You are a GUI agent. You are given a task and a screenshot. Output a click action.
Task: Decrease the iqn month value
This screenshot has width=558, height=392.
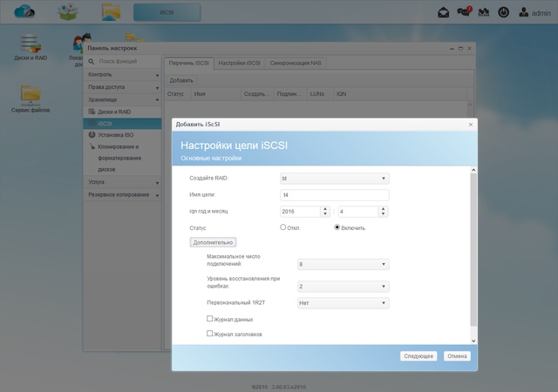[383, 214]
